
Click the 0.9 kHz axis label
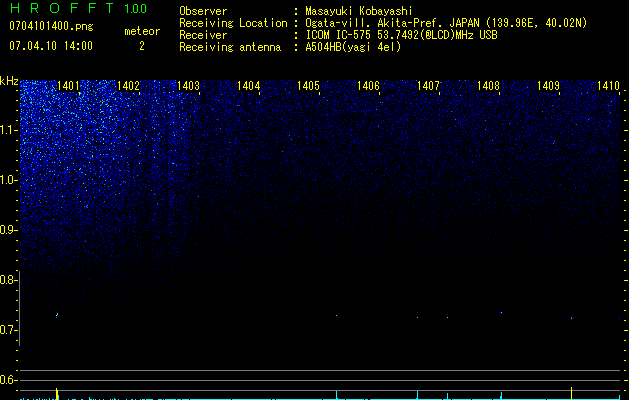coord(8,230)
